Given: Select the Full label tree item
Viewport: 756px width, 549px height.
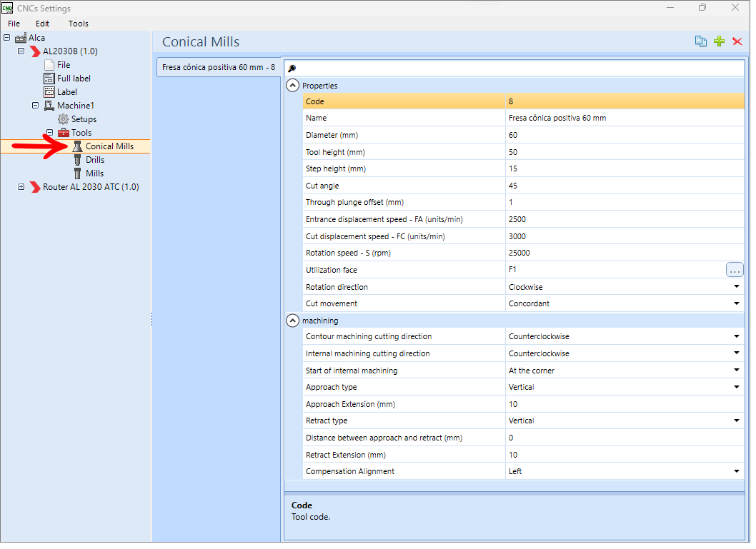Looking at the screenshot, I should (x=74, y=79).
